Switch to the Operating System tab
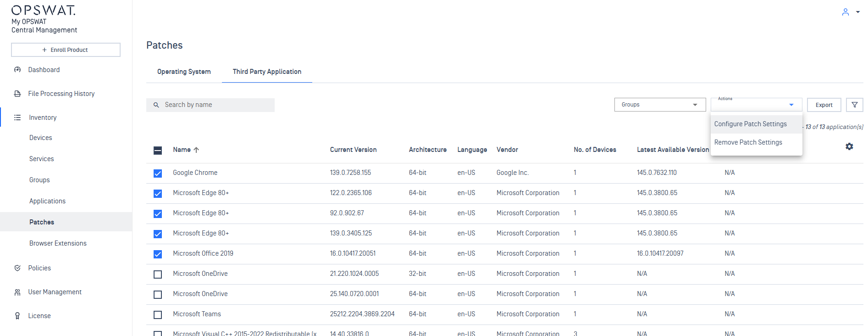This screenshot has width=868, height=336. tap(184, 72)
